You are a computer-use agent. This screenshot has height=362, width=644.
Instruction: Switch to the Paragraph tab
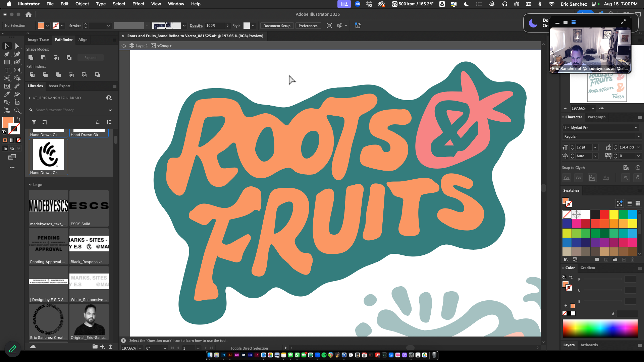[597, 117]
